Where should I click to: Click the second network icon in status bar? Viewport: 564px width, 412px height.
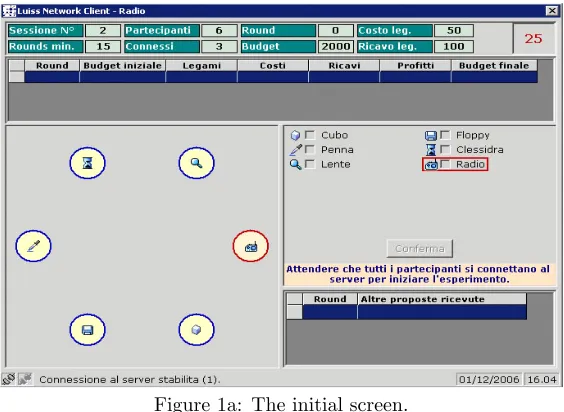click(25, 379)
